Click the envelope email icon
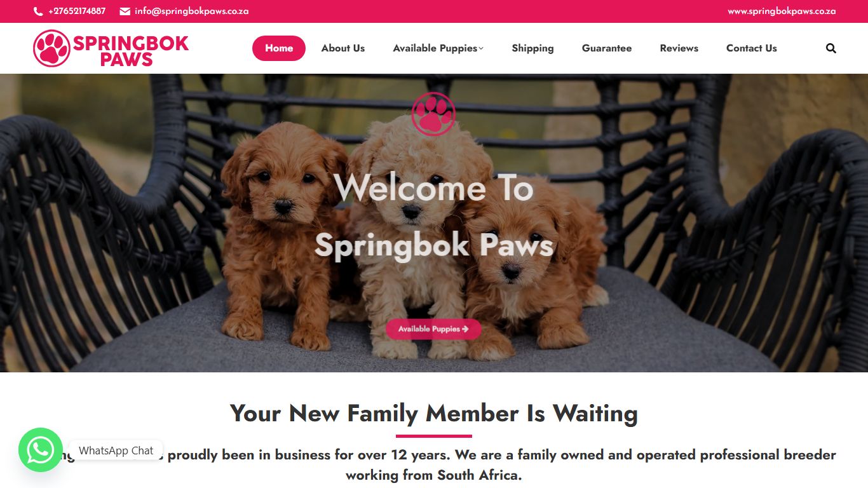The width and height of the screenshot is (868, 488). point(125,11)
